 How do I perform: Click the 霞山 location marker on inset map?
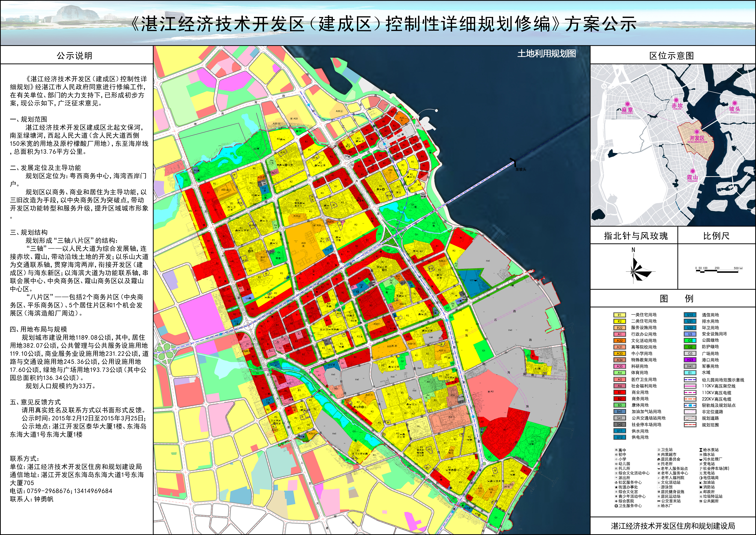(693, 171)
